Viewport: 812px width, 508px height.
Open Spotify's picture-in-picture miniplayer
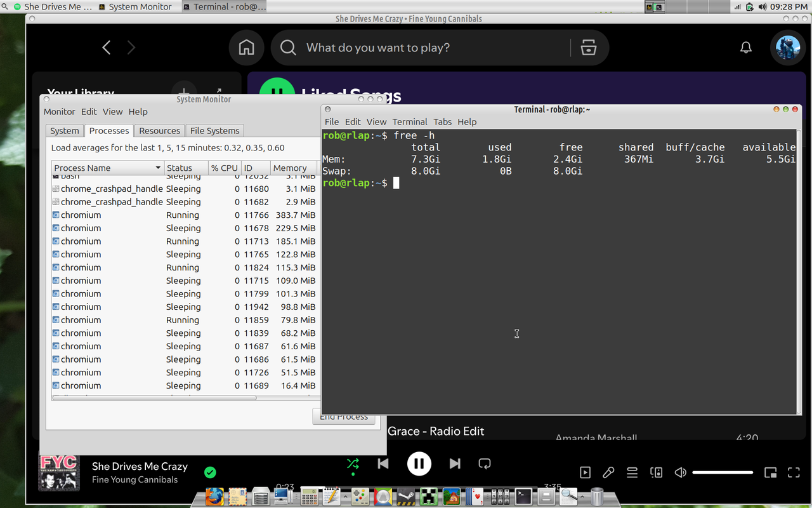[770, 472]
